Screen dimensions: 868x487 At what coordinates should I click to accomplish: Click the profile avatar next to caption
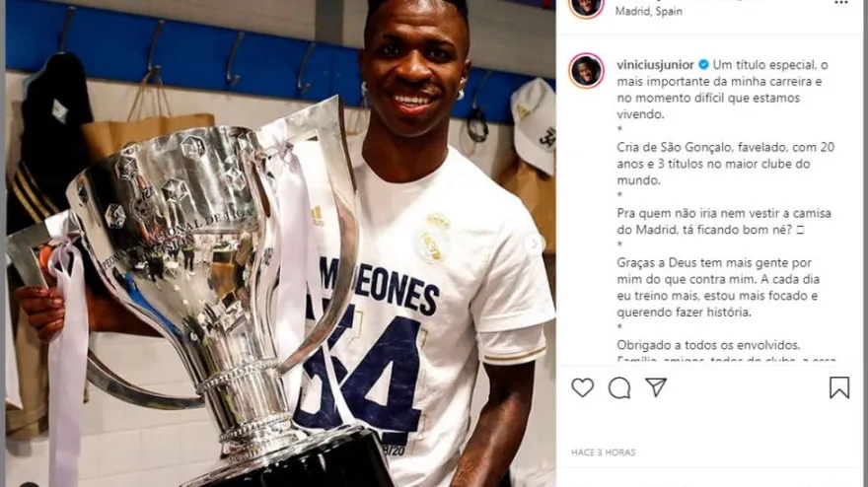click(x=586, y=70)
